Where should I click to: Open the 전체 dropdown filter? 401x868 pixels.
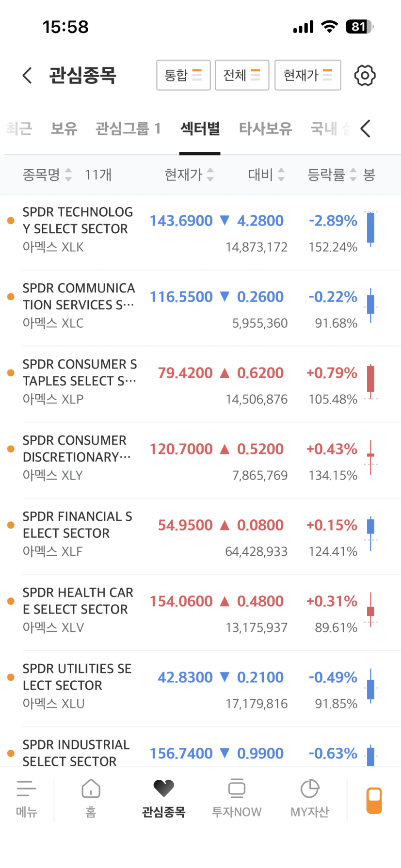pyautogui.click(x=242, y=75)
